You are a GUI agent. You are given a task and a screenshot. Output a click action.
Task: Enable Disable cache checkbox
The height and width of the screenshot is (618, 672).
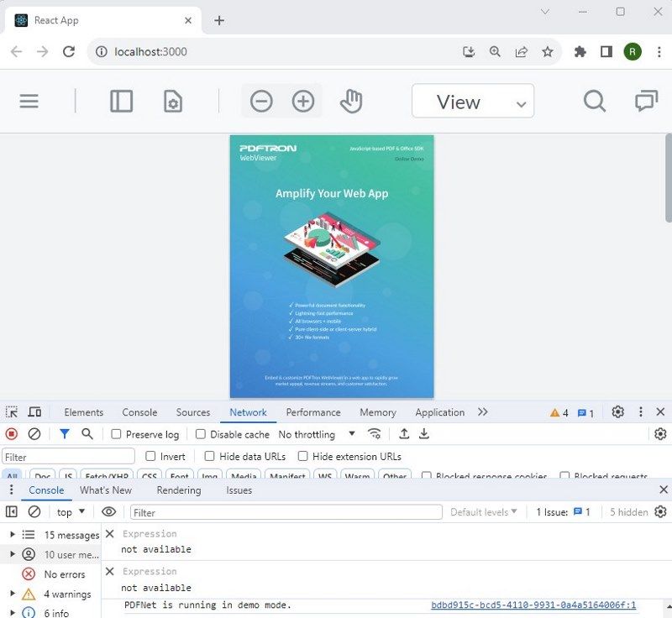click(200, 434)
